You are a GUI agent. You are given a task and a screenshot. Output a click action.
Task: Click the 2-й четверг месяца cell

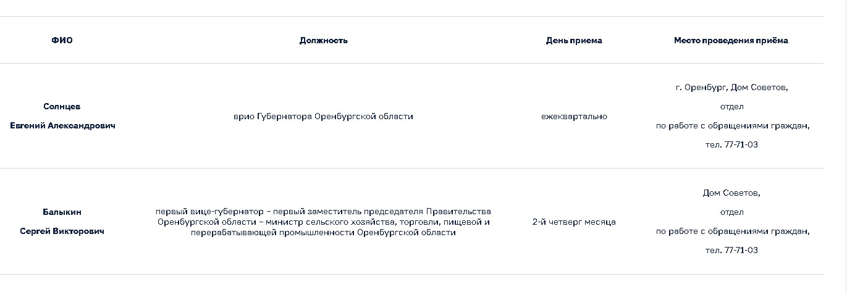(x=573, y=222)
